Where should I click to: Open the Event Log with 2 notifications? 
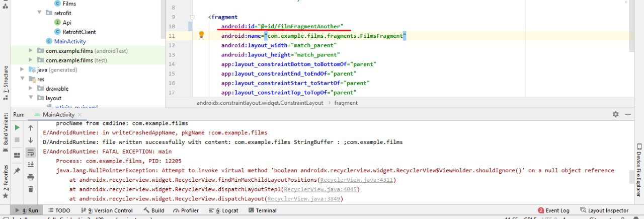click(554, 210)
